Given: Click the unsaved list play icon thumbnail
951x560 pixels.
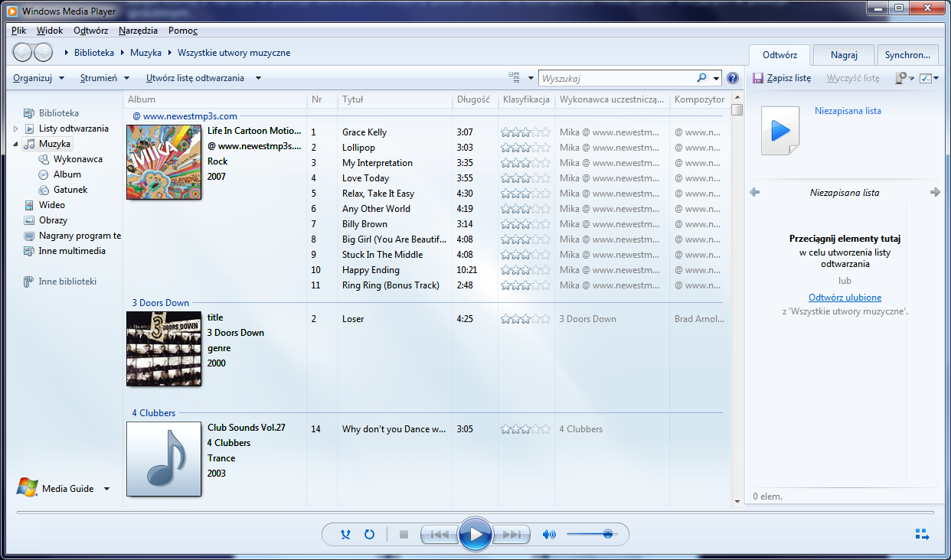Looking at the screenshot, I should 780,131.
